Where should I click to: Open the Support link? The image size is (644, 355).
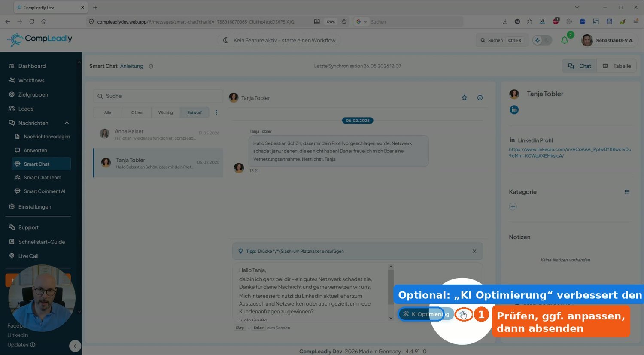click(x=28, y=228)
